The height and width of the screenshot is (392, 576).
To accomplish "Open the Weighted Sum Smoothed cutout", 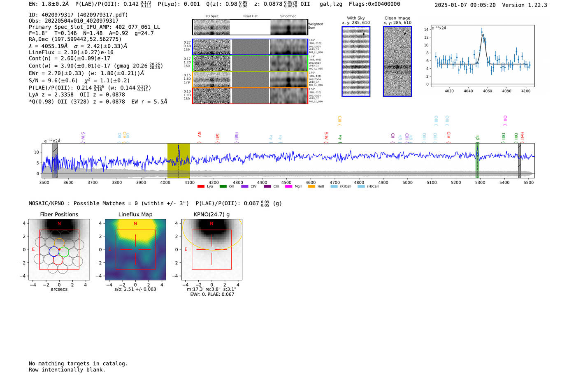I will coord(289,27).
